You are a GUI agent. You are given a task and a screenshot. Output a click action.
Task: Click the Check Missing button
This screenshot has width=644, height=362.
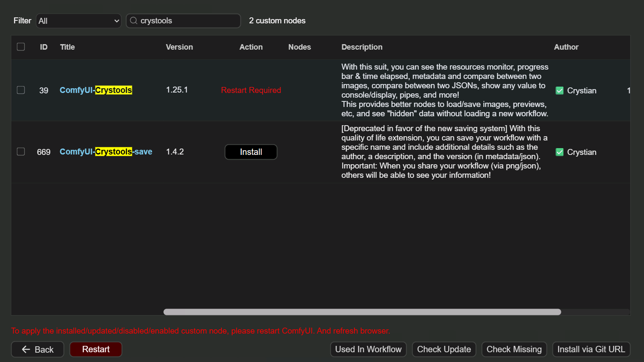(x=514, y=349)
